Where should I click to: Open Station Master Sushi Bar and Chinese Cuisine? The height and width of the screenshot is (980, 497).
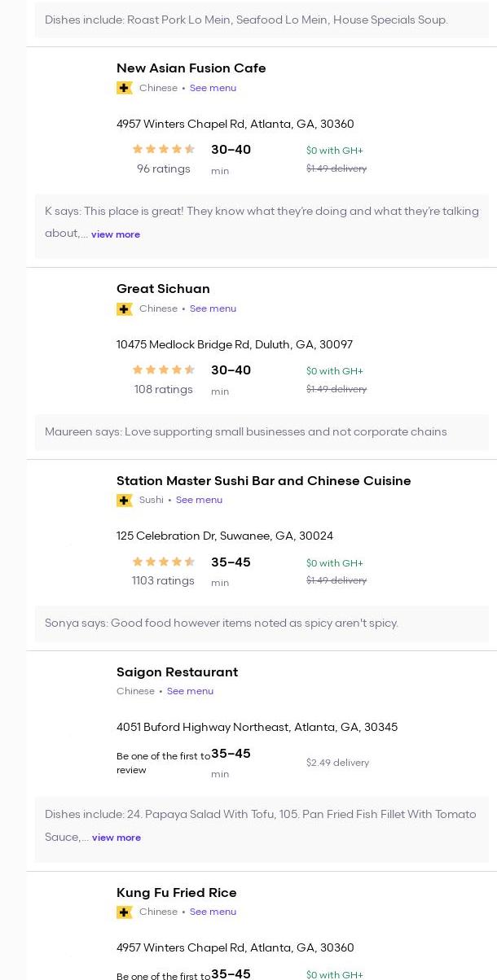point(263,481)
